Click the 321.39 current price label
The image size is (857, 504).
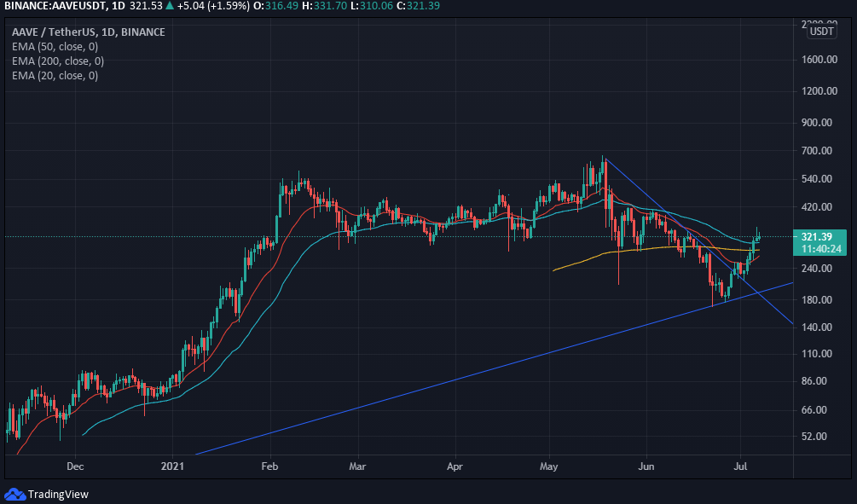pyautogui.click(x=817, y=237)
